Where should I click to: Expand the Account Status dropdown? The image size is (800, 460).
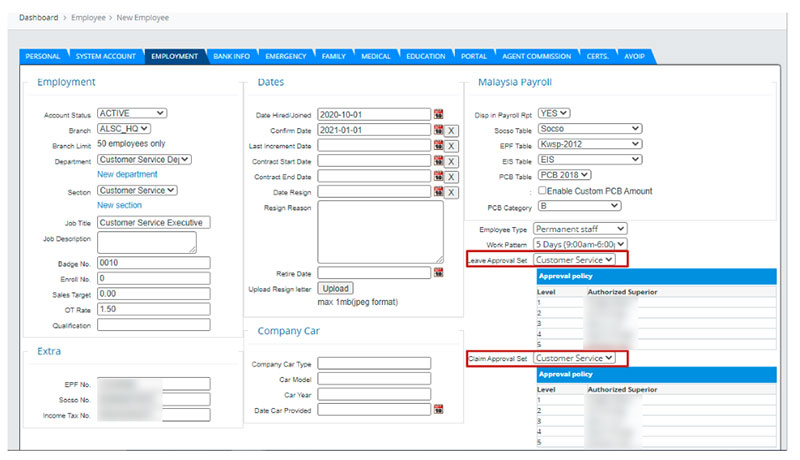pyautogui.click(x=132, y=113)
